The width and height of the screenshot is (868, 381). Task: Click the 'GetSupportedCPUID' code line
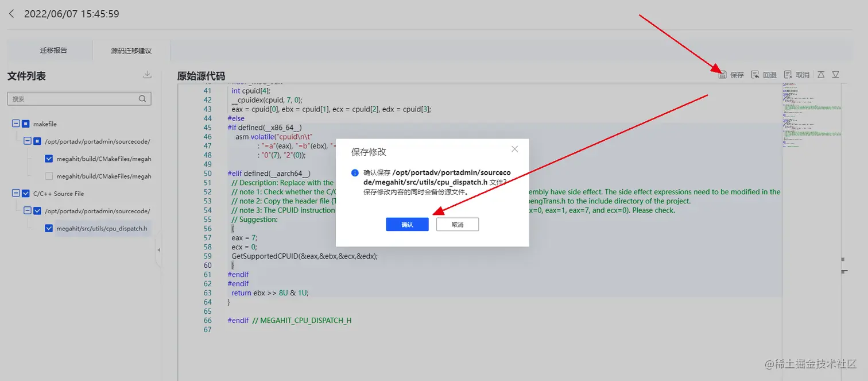(304, 256)
